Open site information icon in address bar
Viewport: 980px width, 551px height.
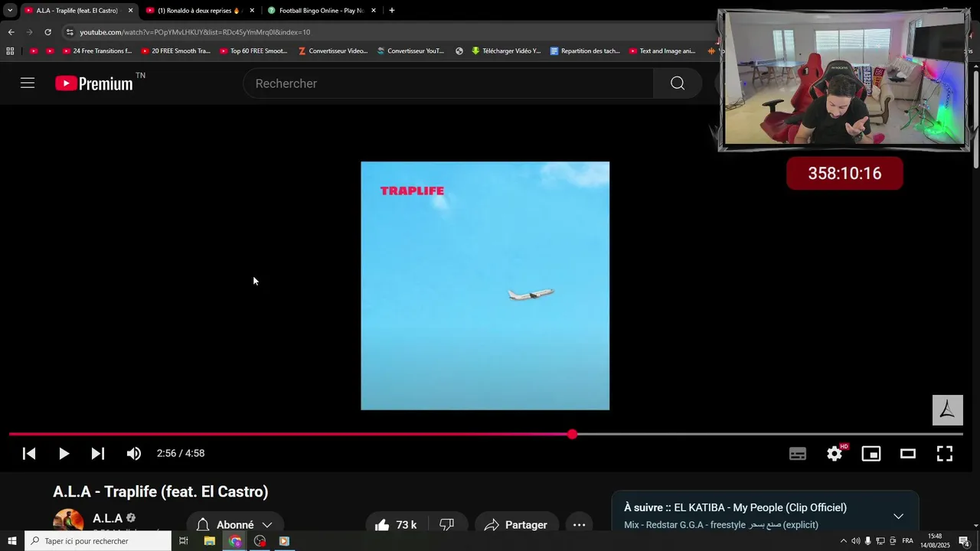(70, 32)
